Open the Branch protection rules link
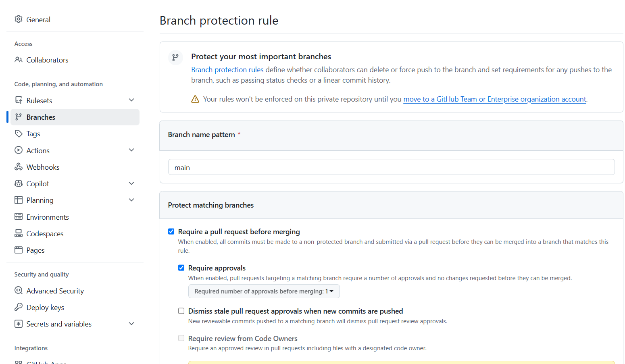625x364 pixels. click(x=227, y=70)
